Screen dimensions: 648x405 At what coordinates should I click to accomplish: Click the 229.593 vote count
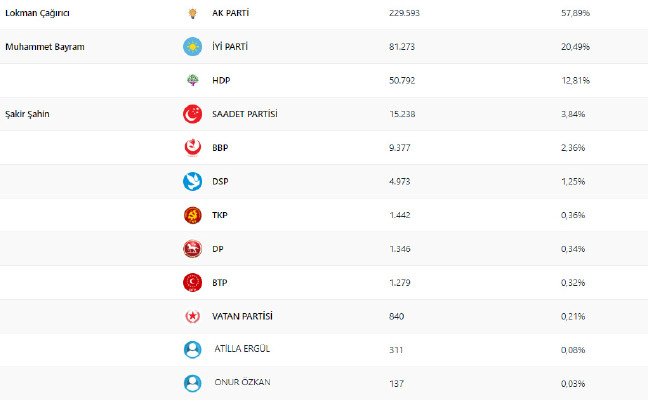pos(404,13)
